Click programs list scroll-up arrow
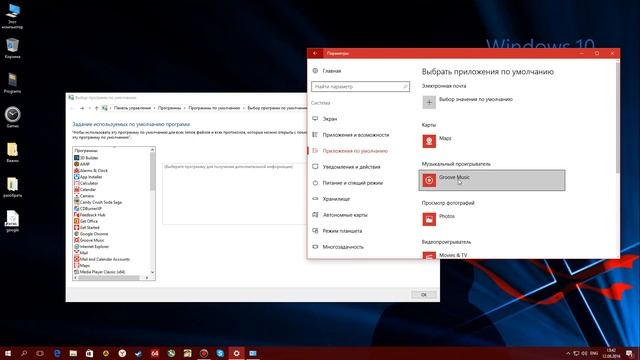Viewport: 640px width, 360px height. pyautogui.click(x=153, y=150)
